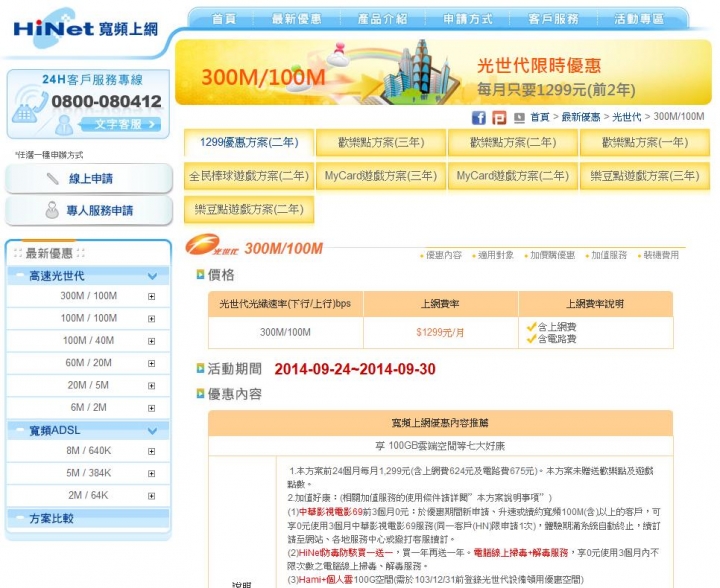Jump to 適用對象 anchor link

[495, 255]
